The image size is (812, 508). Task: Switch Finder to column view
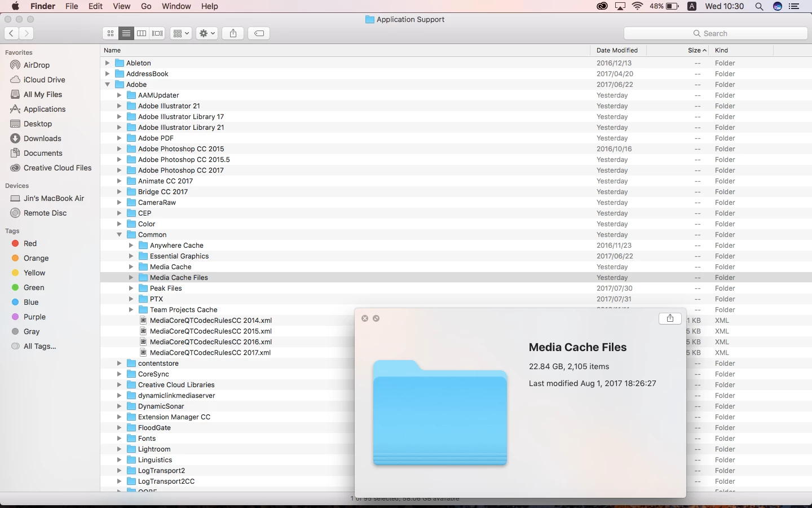pyautogui.click(x=142, y=33)
